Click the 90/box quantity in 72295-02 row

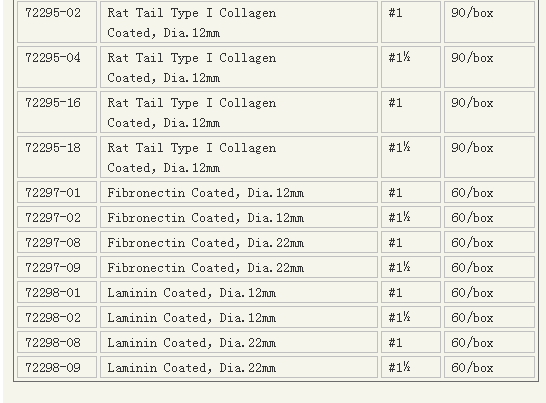point(472,13)
